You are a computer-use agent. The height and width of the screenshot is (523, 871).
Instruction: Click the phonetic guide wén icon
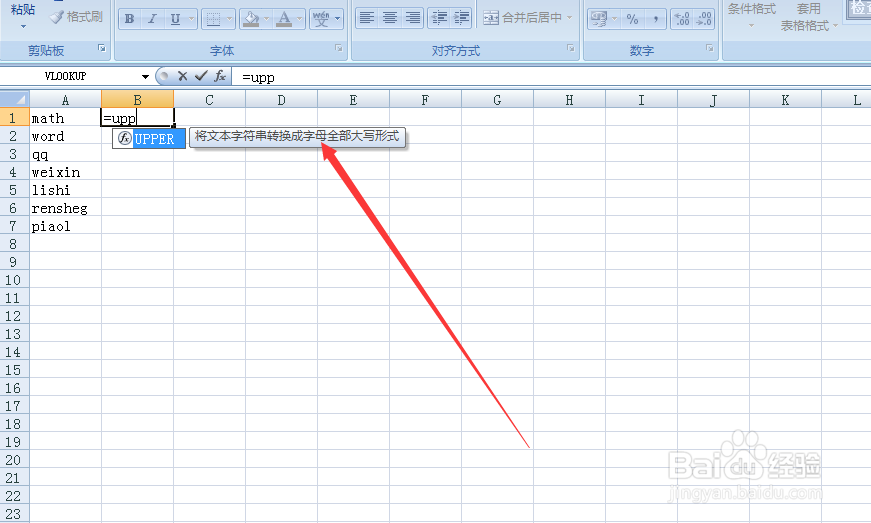(321, 19)
